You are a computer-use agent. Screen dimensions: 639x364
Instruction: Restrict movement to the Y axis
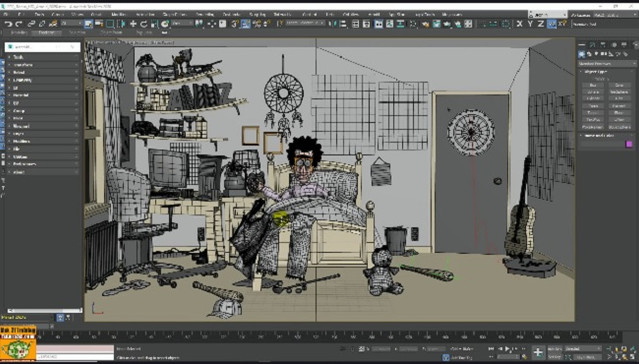(530, 24)
